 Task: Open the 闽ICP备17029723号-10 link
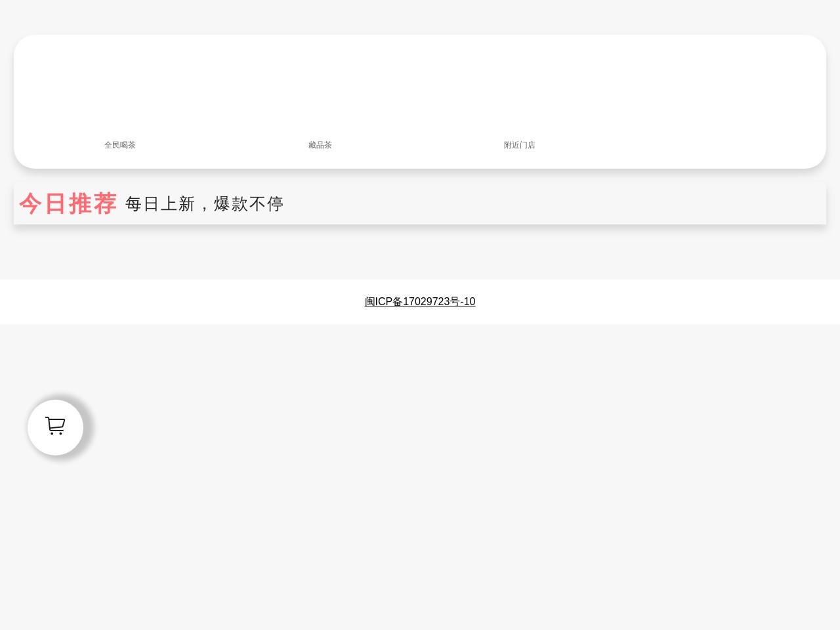click(x=420, y=302)
